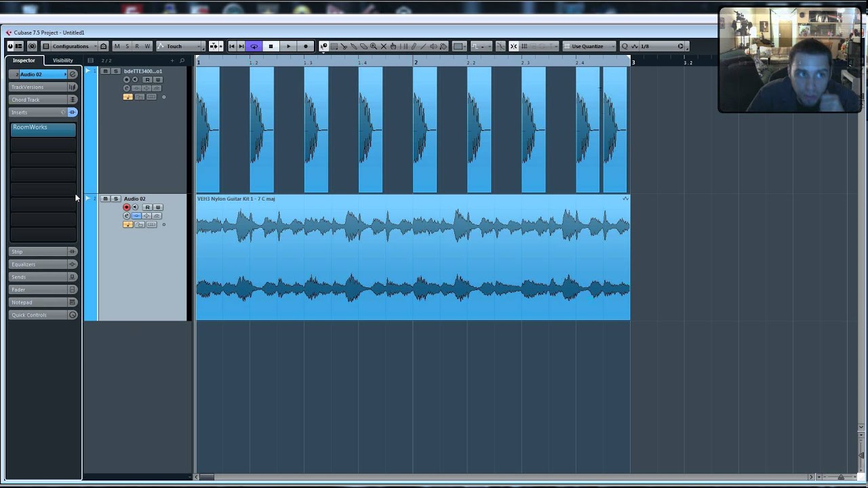Go to next marker in transport
The height and width of the screenshot is (488, 868).
[x=241, y=46]
